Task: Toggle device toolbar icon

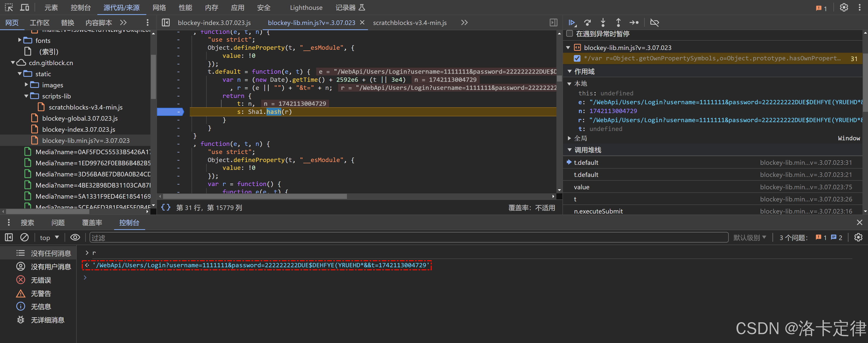Action: pos(24,7)
